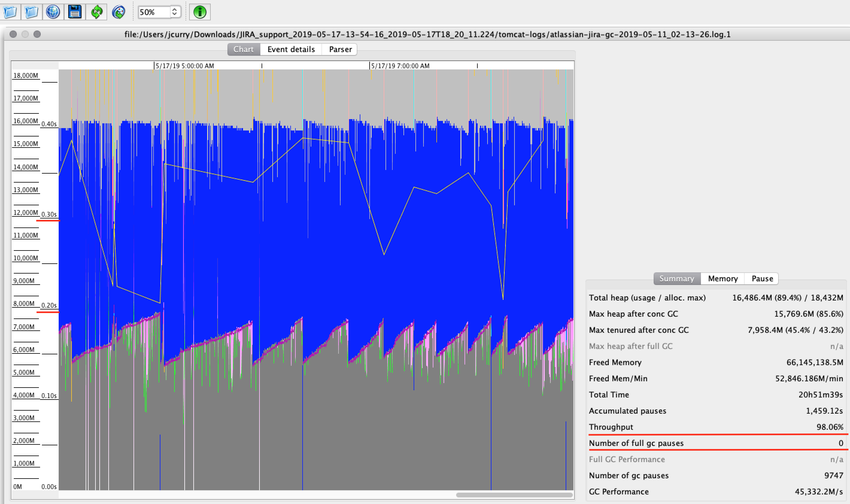Image resolution: width=850 pixels, height=504 pixels.
Task: Click the value "7,958.4M (45.4% / 43.2%)"
Action: [795, 330]
